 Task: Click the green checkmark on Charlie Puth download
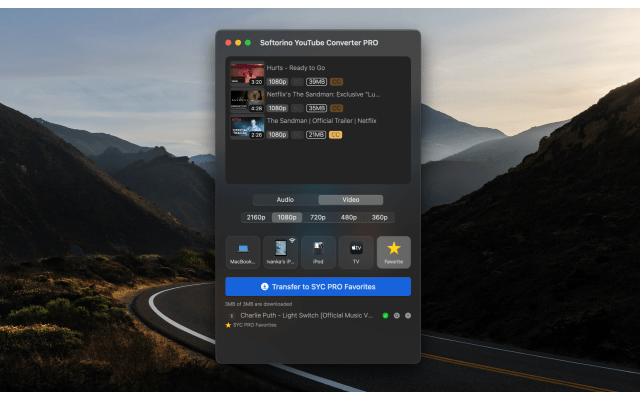(385, 316)
